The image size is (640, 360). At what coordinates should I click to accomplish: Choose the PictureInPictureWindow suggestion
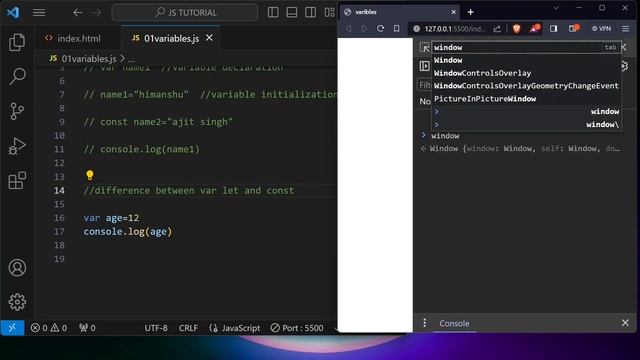(x=527, y=99)
